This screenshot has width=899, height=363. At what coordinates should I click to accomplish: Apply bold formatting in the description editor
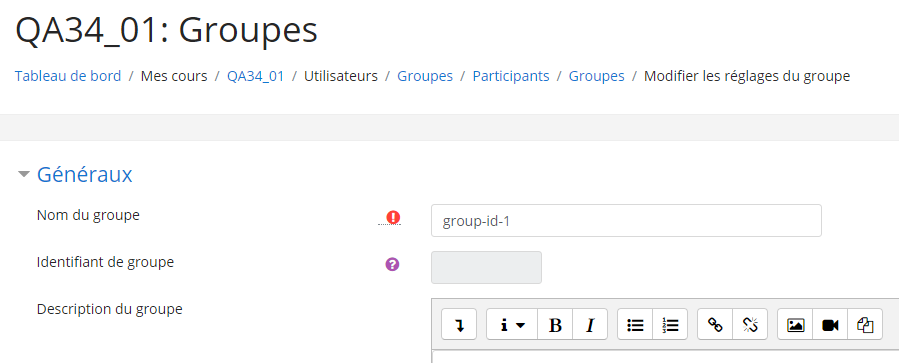pos(555,325)
